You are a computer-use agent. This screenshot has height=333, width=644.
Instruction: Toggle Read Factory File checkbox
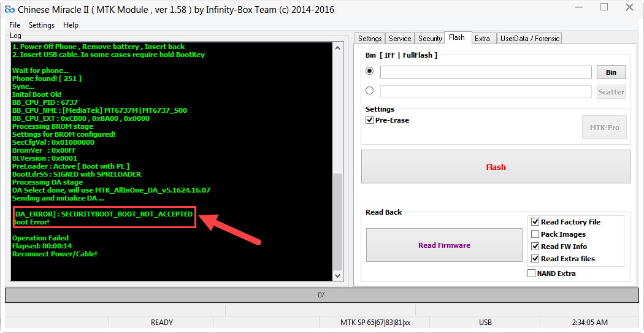pyautogui.click(x=535, y=222)
